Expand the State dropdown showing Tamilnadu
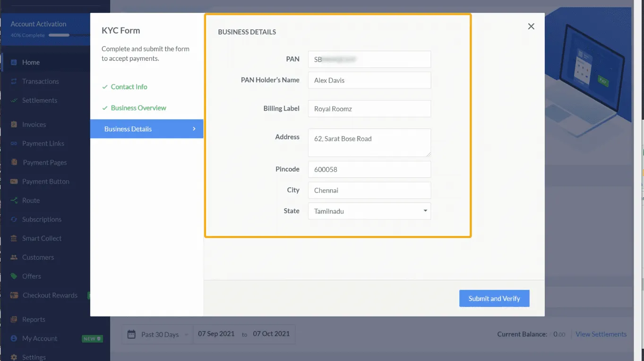This screenshot has height=361, width=644. coord(425,211)
